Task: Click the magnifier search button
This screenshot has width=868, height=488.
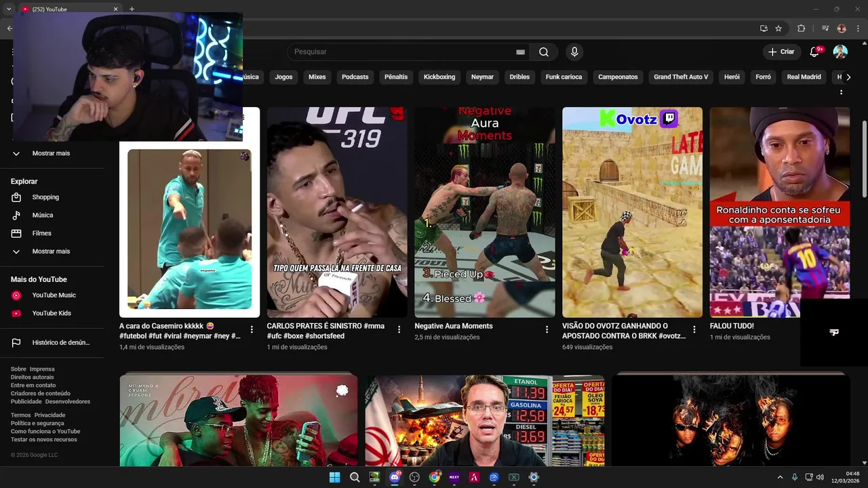Action: click(544, 52)
